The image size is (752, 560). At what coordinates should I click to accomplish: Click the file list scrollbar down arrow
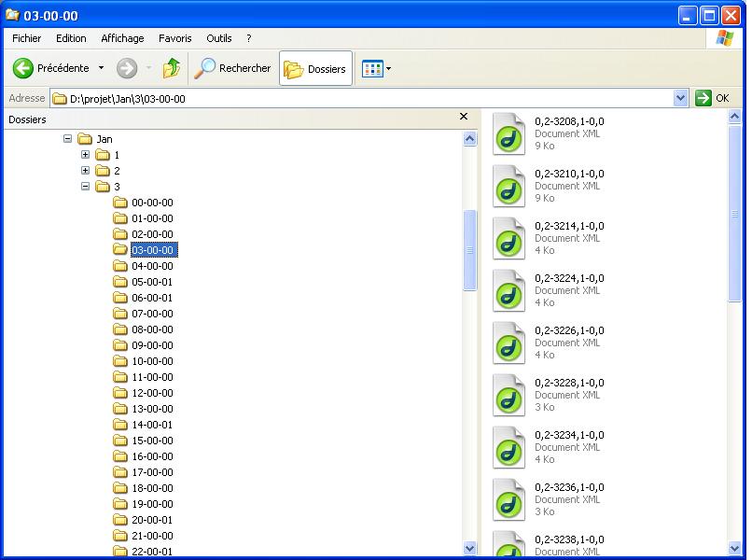(734, 548)
